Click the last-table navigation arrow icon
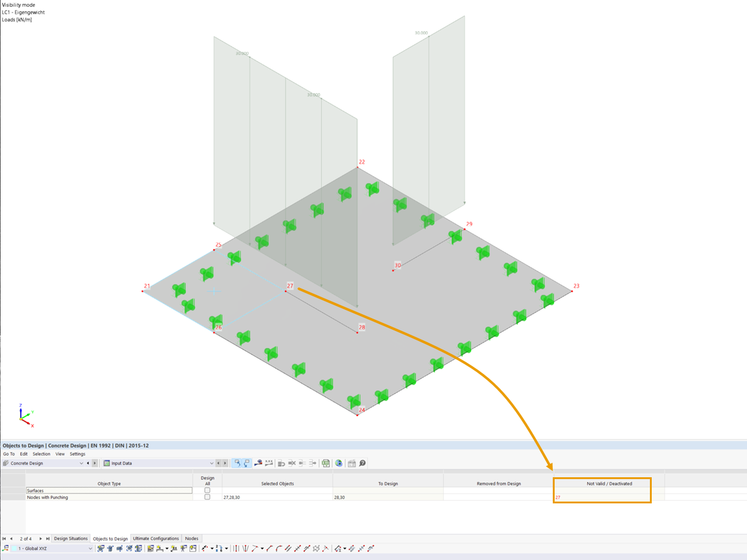 click(x=47, y=538)
